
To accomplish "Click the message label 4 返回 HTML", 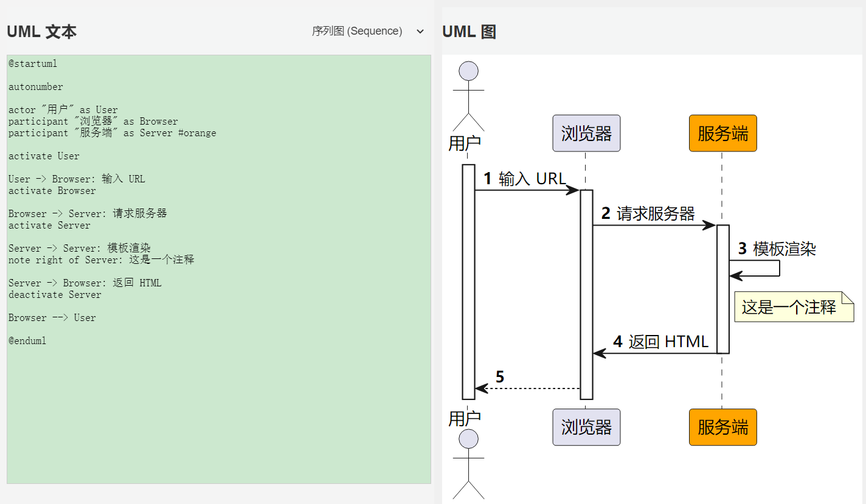I will (660, 342).
